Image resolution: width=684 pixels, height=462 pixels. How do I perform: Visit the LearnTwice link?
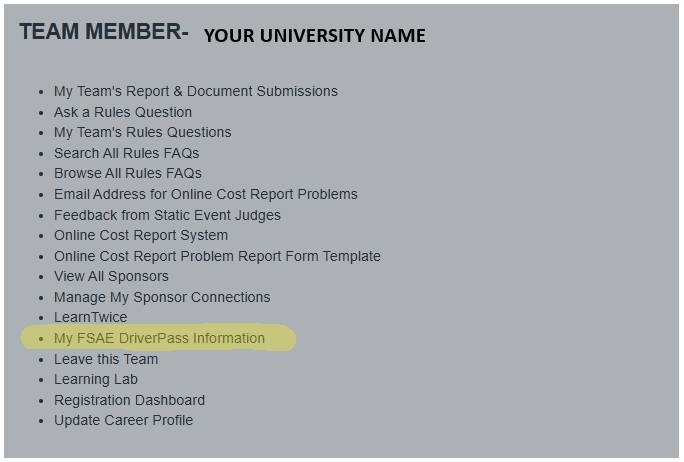pos(90,317)
